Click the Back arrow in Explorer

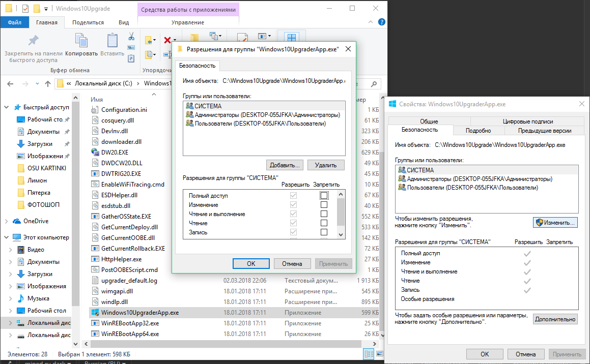[10, 84]
